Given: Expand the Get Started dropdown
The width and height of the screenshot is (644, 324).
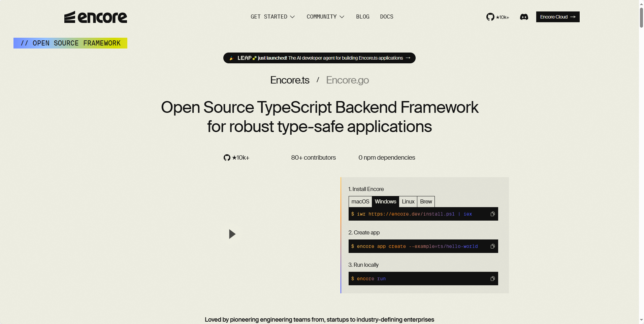Looking at the screenshot, I should 272,17.
